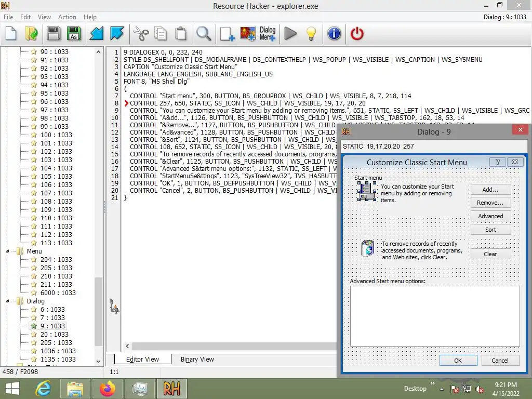Open Firefox from the taskbar
Screen dimensions: 532x399
[x=107, y=389]
